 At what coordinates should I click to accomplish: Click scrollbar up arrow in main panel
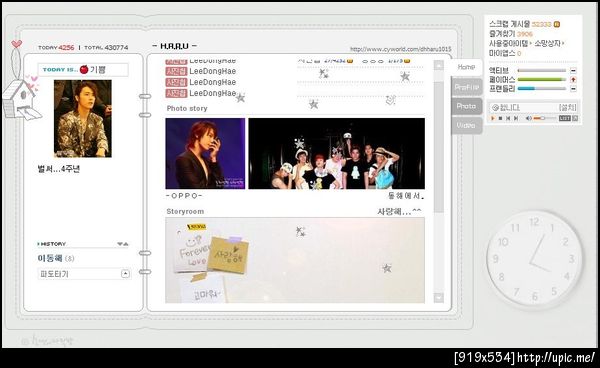(x=439, y=65)
